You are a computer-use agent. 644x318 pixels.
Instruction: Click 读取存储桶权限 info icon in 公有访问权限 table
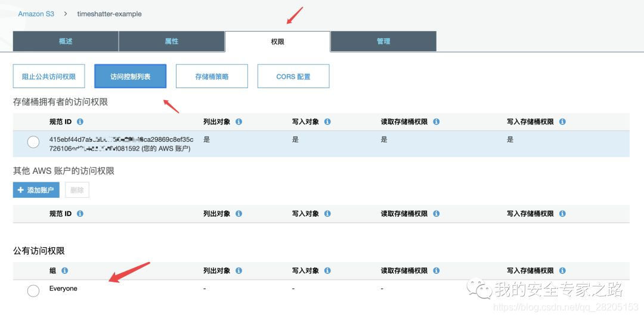point(436,271)
